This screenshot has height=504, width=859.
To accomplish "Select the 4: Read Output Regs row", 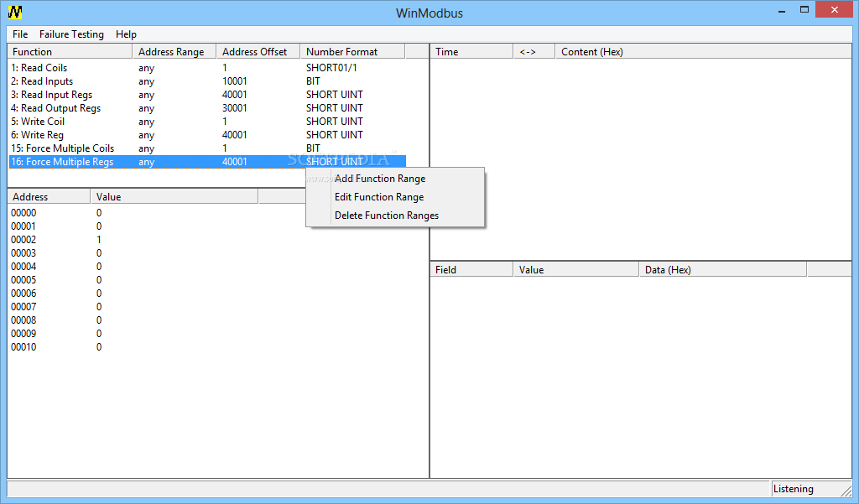I will coord(207,108).
